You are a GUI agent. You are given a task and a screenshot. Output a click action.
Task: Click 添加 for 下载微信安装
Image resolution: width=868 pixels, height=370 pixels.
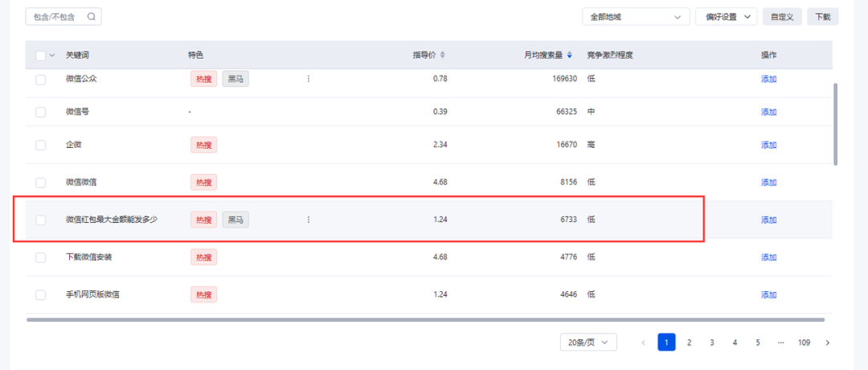[769, 257]
